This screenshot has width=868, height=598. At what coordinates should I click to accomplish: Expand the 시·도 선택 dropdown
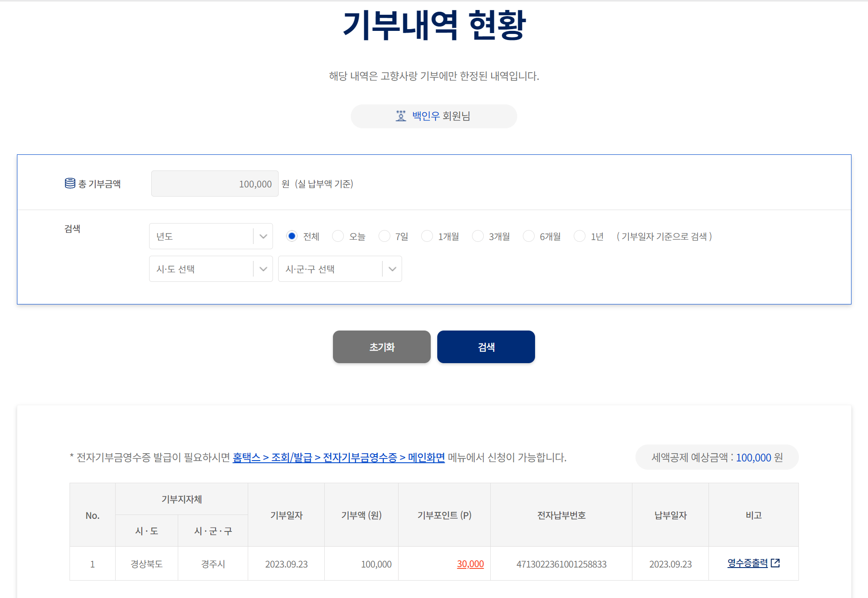211,269
